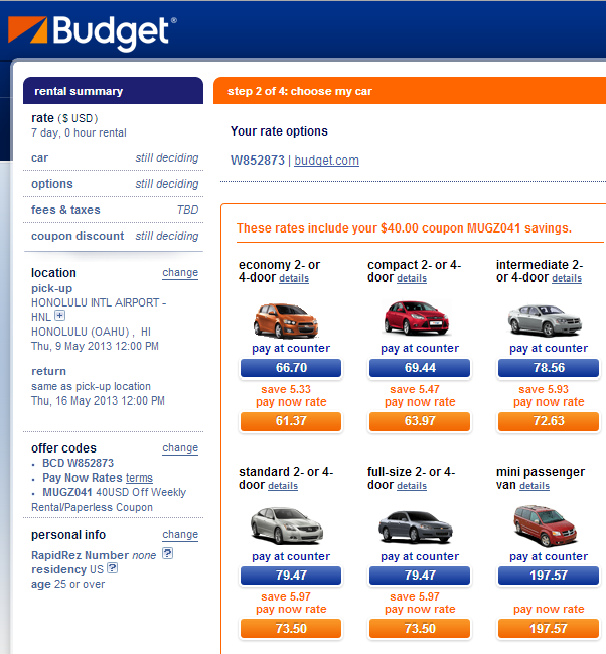Click 'Thu, 9 May 2013 12:00 PM' pick-up date
Image resolution: width=606 pixels, height=654 pixels.
(95, 346)
